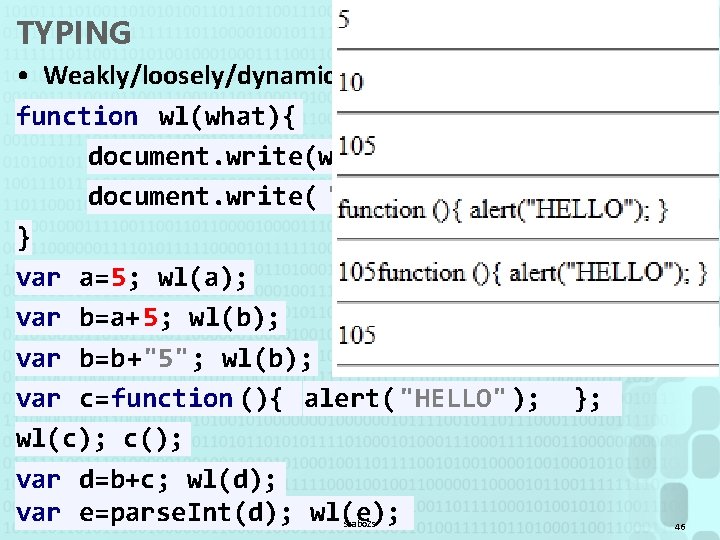Click the output line 'function (){ alert("HELLO"); }'
The height and width of the screenshot is (540, 720).
tap(503, 210)
